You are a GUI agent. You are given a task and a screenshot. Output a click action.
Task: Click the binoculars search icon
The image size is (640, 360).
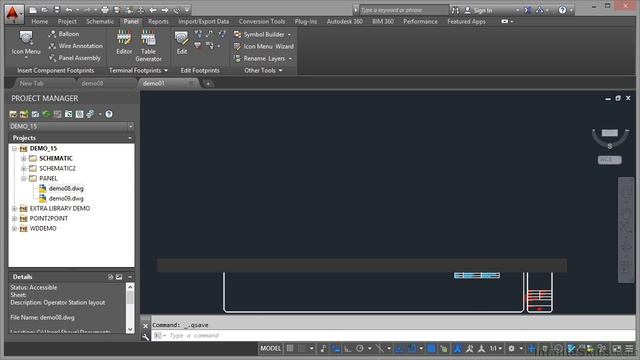[455, 10]
